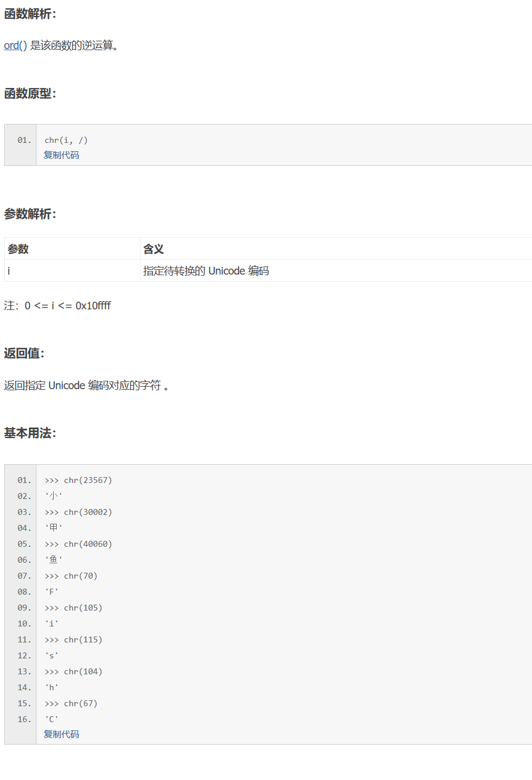Select the 含义 table header cell
The height and width of the screenshot is (780, 532).
[153, 249]
